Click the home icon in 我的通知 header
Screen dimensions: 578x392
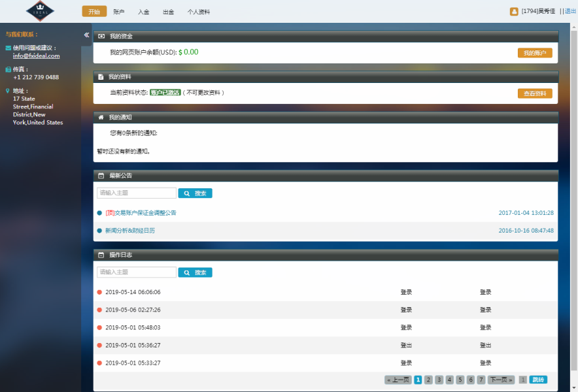pyautogui.click(x=101, y=118)
